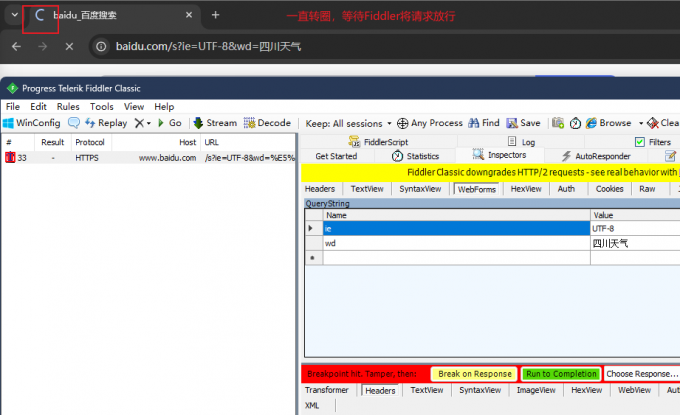
Task: Select the response WebView tab
Action: click(634, 390)
